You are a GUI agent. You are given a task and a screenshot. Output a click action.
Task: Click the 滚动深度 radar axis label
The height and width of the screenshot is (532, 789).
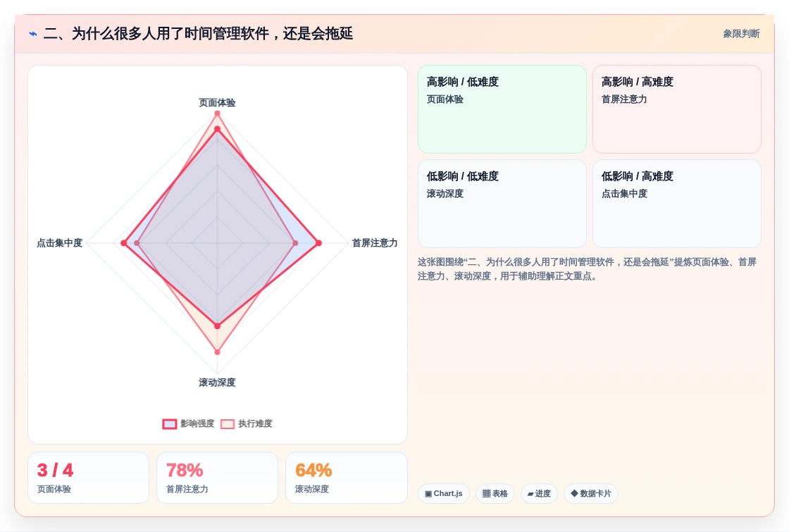point(218,383)
